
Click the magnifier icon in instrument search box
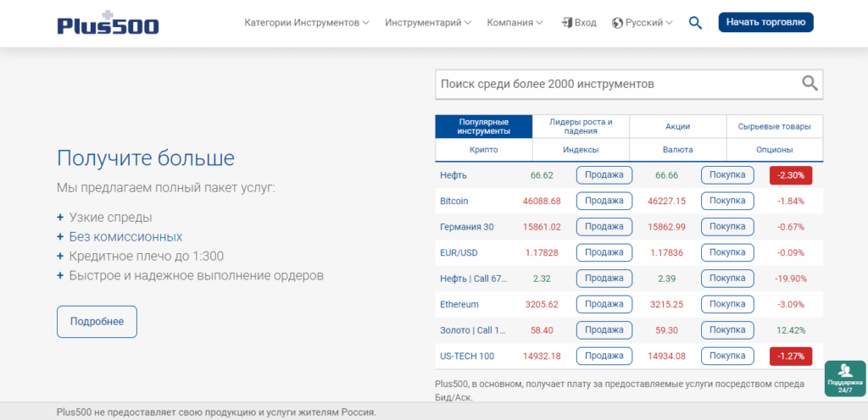(x=810, y=84)
